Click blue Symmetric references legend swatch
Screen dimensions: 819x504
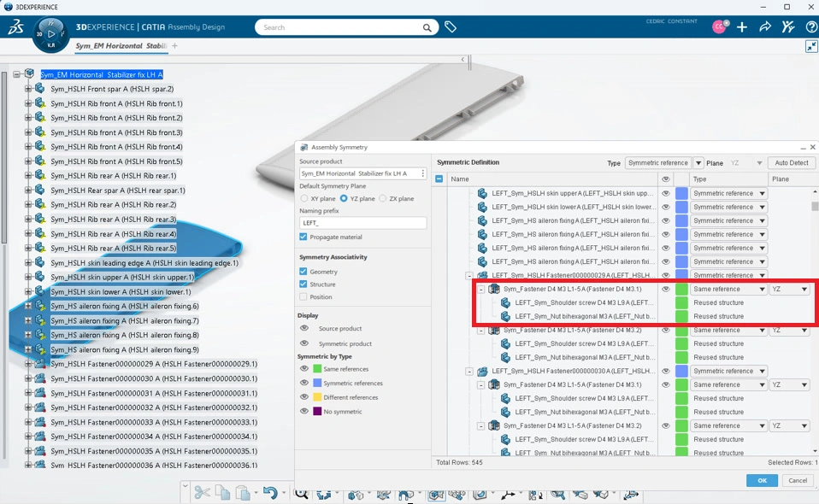point(317,383)
